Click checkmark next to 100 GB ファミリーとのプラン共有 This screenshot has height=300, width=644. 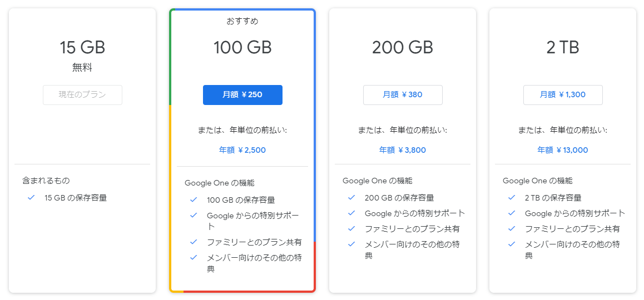click(x=194, y=242)
